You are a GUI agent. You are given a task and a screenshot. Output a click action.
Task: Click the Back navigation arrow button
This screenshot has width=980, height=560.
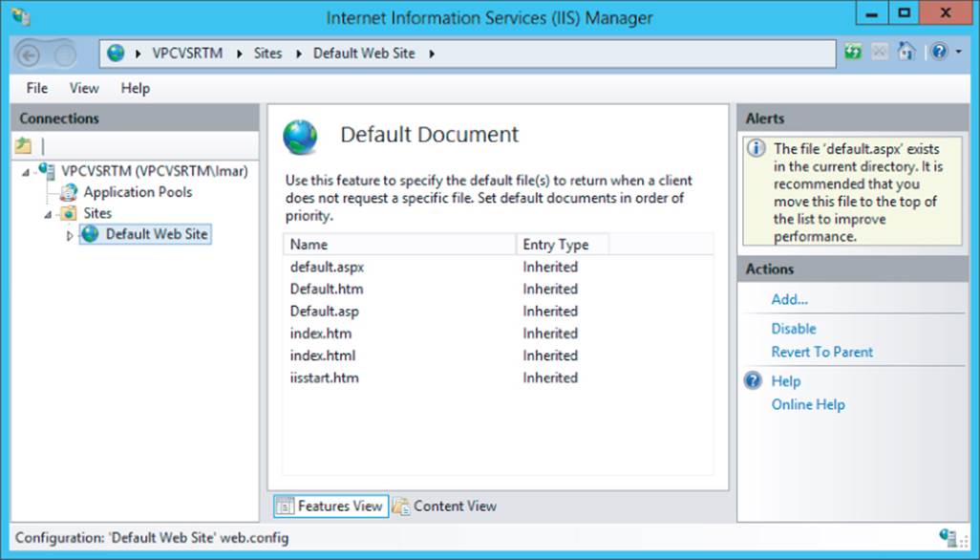pyautogui.click(x=28, y=55)
